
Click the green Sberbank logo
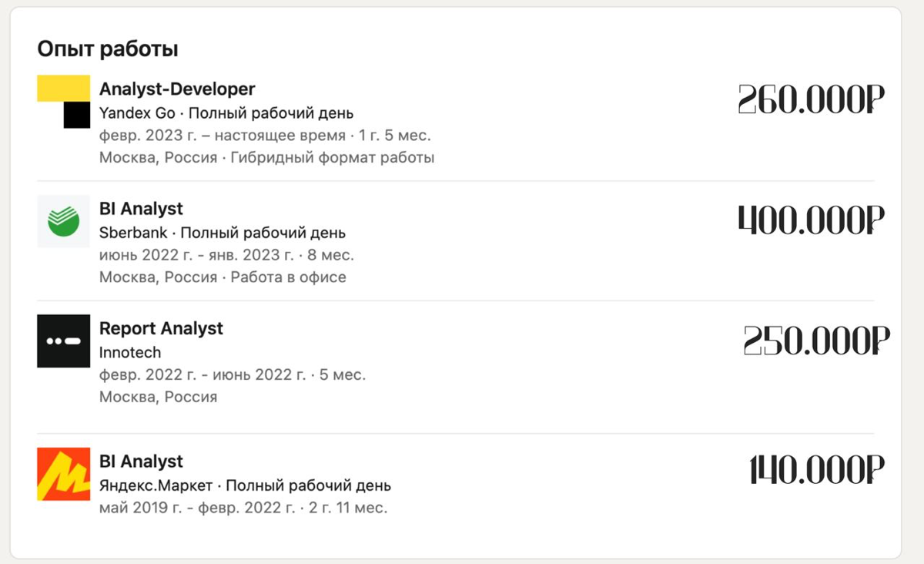click(64, 221)
